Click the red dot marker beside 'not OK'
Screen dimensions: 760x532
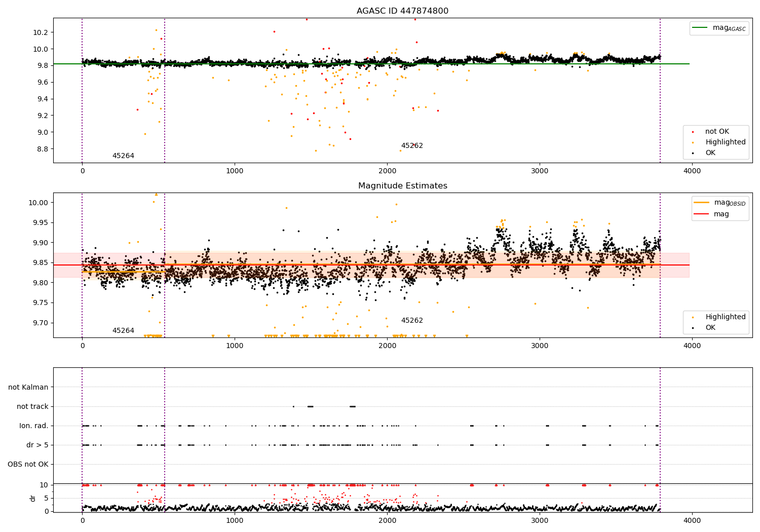point(693,132)
